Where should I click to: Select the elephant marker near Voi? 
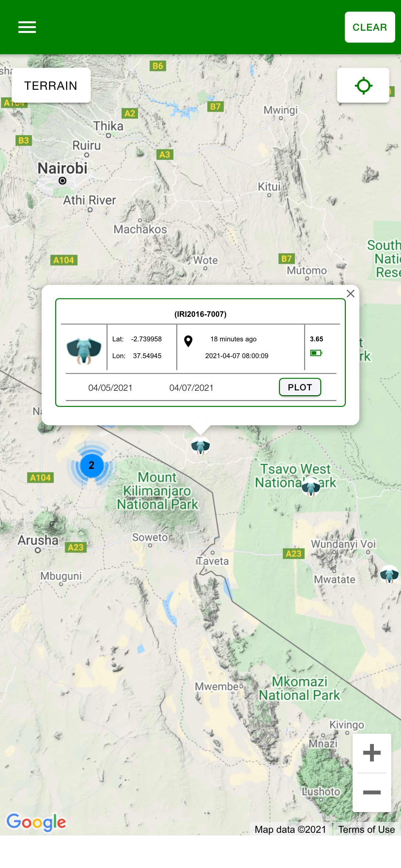coord(389,574)
